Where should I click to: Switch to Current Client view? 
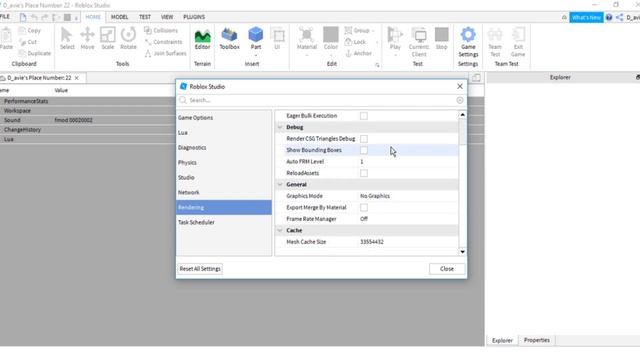pyautogui.click(x=419, y=42)
